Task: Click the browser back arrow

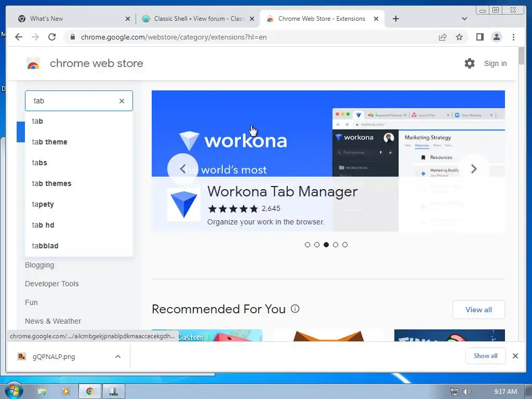Action: coord(19,37)
